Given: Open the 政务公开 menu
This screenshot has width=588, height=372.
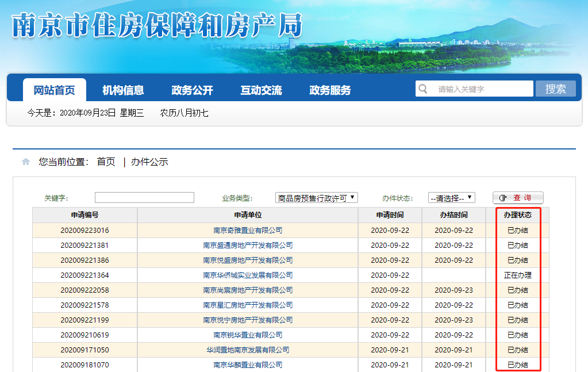Looking at the screenshot, I should (192, 90).
